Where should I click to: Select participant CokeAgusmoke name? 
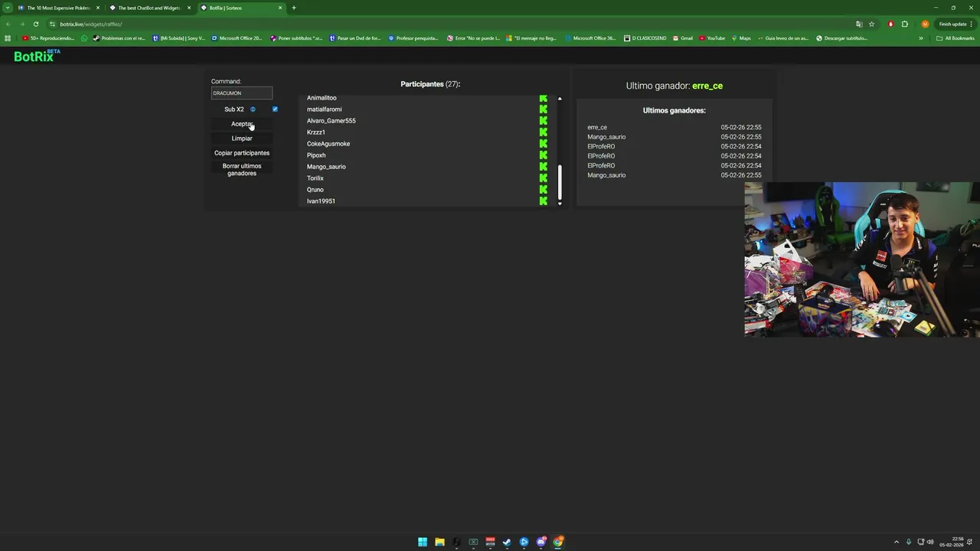click(328, 144)
